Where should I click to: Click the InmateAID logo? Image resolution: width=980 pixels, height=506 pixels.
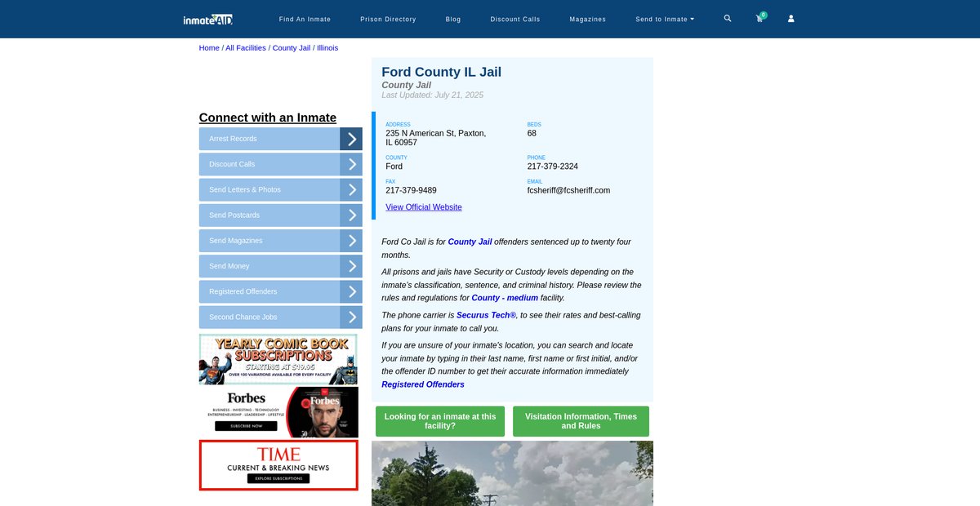coord(208,19)
